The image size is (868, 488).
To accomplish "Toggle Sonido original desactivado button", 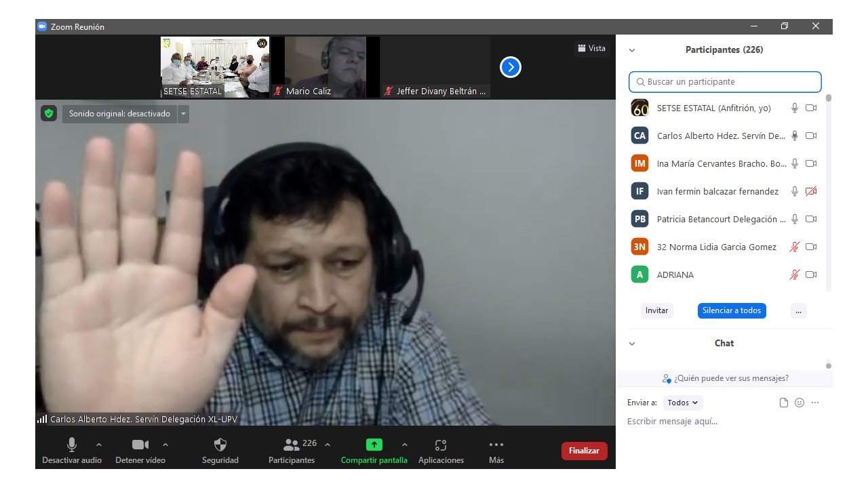I will click(x=120, y=114).
